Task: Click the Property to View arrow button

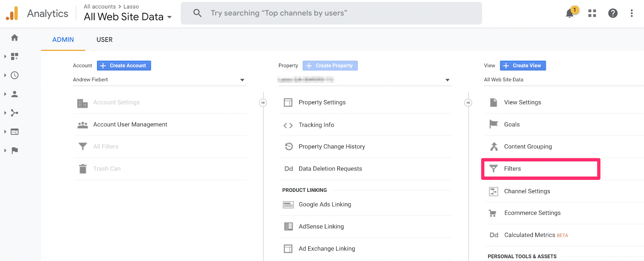Action: click(468, 103)
